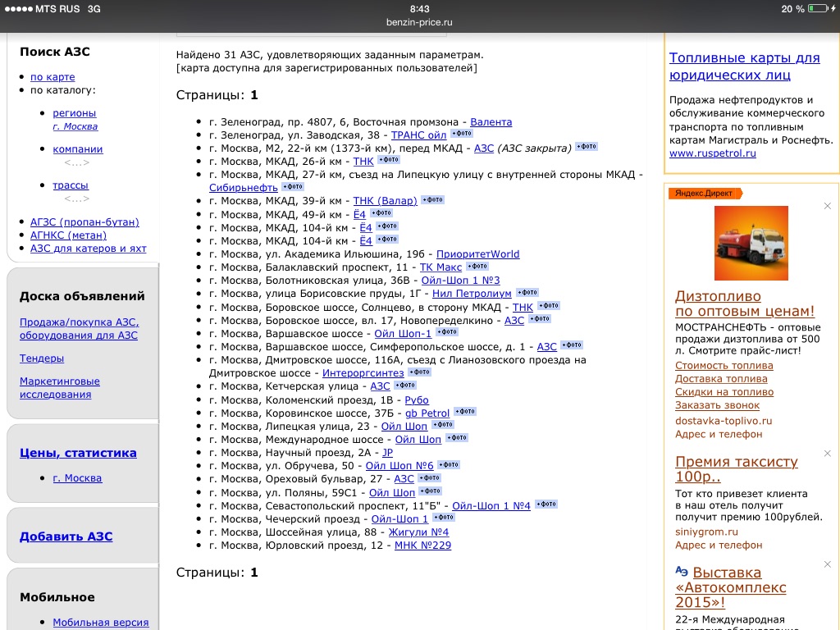Open photo badge next to Ойл Шоп-1
The image size is (840, 630).
pyautogui.click(x=447, y=332)
